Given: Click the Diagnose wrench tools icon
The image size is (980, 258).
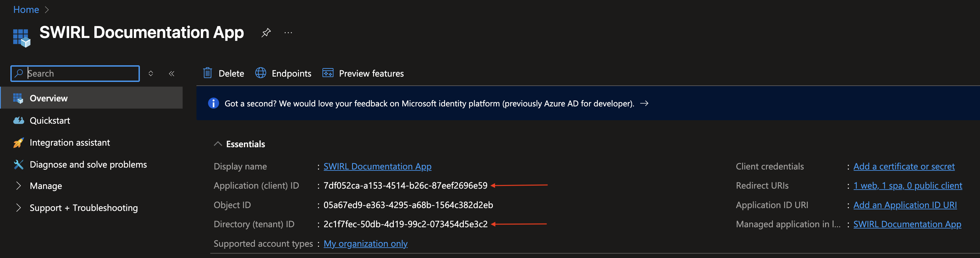Looking at the screenshot, I should click(18, 164).
